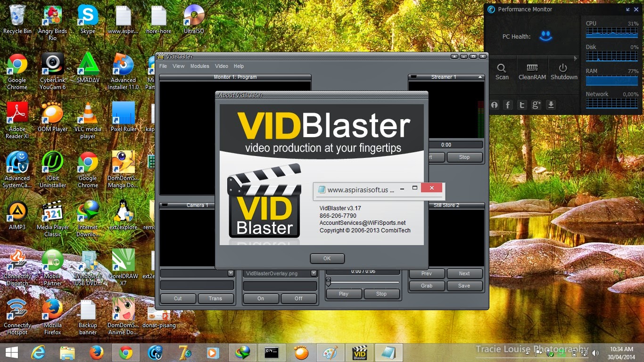Click the Camera 1 header indicator

165,205
